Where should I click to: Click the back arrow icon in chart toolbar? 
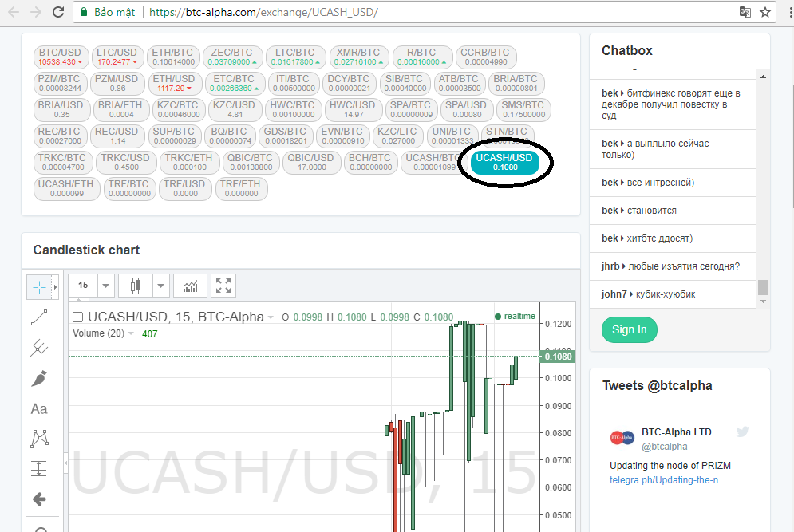(39, 499)
